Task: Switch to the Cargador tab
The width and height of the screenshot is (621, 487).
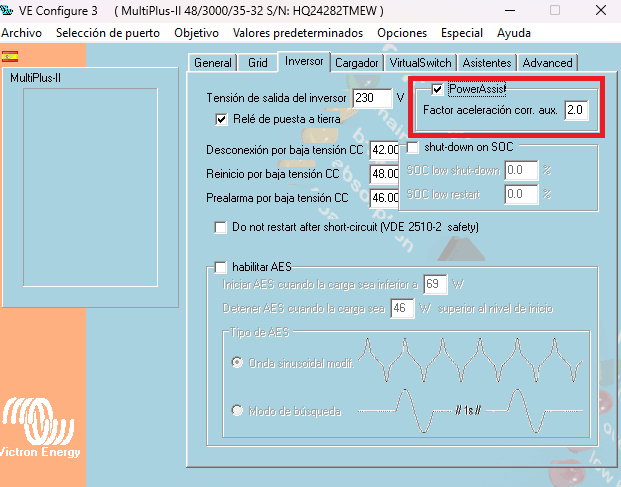Action: [x=356, y=63]
